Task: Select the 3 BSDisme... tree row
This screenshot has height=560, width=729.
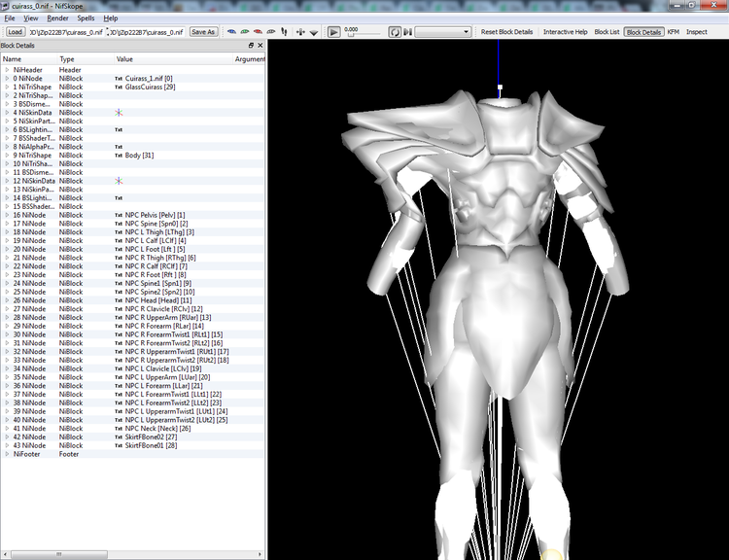Action: 132,104
